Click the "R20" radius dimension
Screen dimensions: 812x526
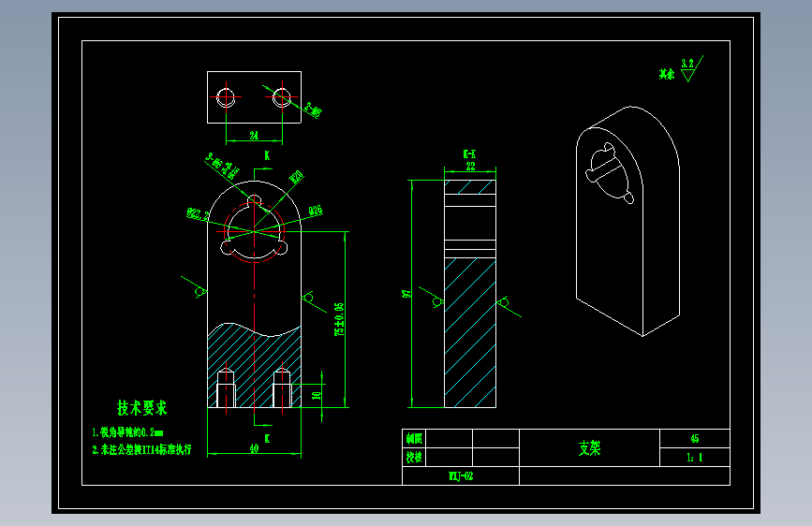(296, 177)
